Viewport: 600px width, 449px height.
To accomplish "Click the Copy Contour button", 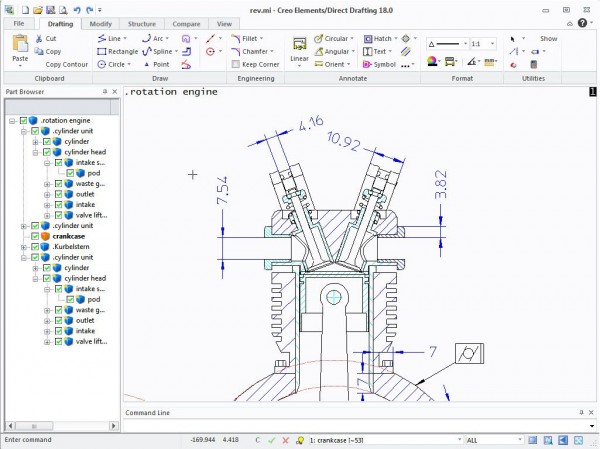I will click(x=66, y=64).
